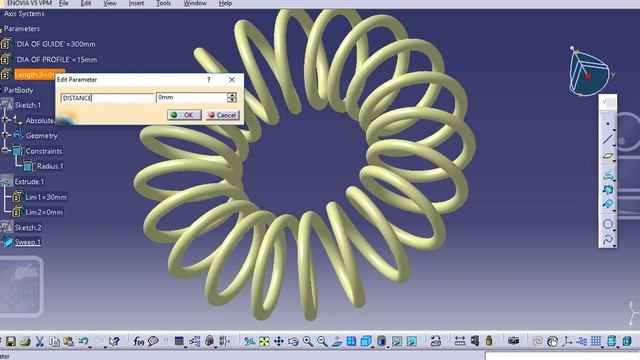Select the Plane tool in right toolbar
The image size is (640, 360).
click(607, 156)
